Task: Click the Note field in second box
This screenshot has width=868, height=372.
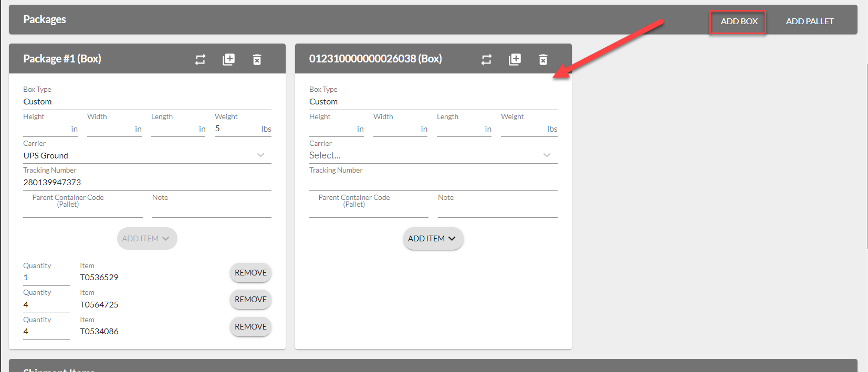Action: [497, 210]
